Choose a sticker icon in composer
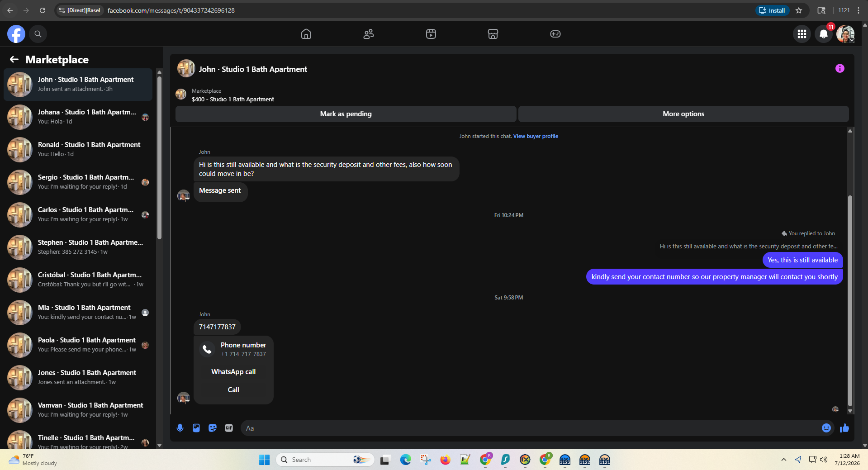This screenshot has width=868, height=470. pos(213,428)
